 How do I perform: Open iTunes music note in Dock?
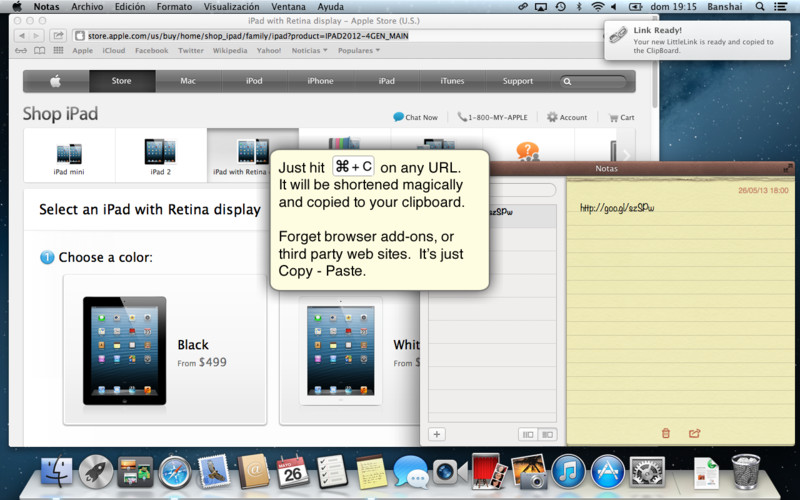[568, 471]
